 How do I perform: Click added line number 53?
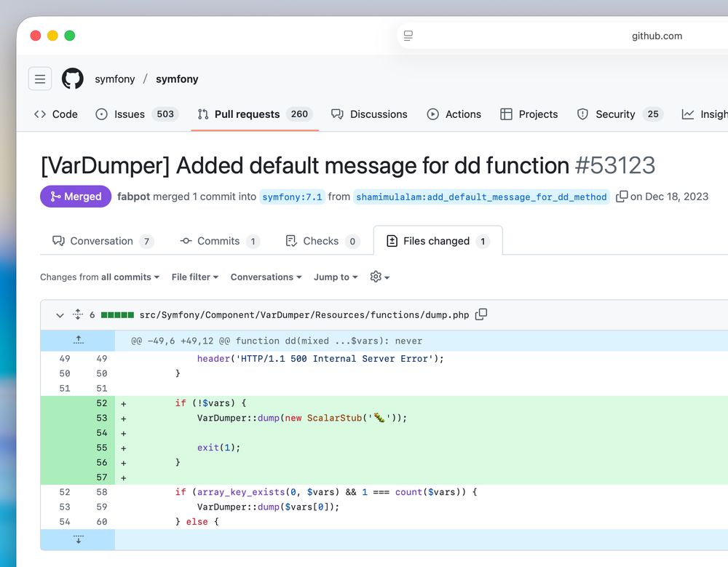pyautogui.click(x=102, y=418)
